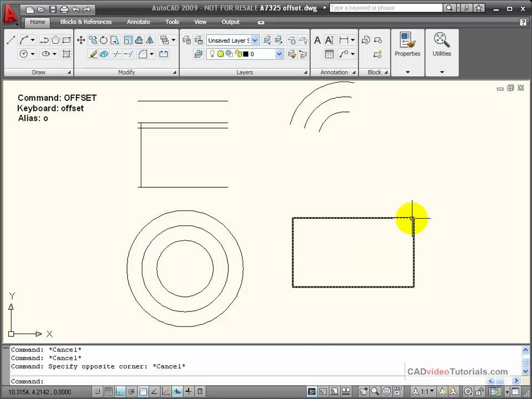Insert a Table from Annotation panel
This screenshot has width=532, height=399.
(329, 54)
